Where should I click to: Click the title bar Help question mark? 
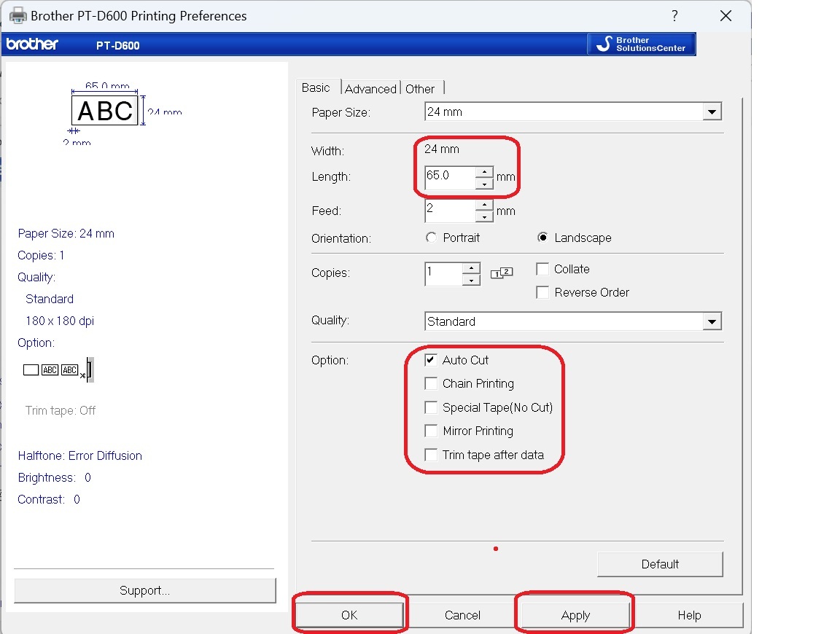(x=674, y=16)
